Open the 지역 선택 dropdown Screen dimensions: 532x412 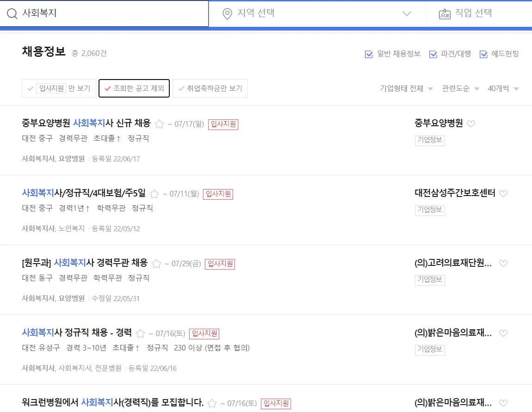pyautogui.click(x=317, y=13)
